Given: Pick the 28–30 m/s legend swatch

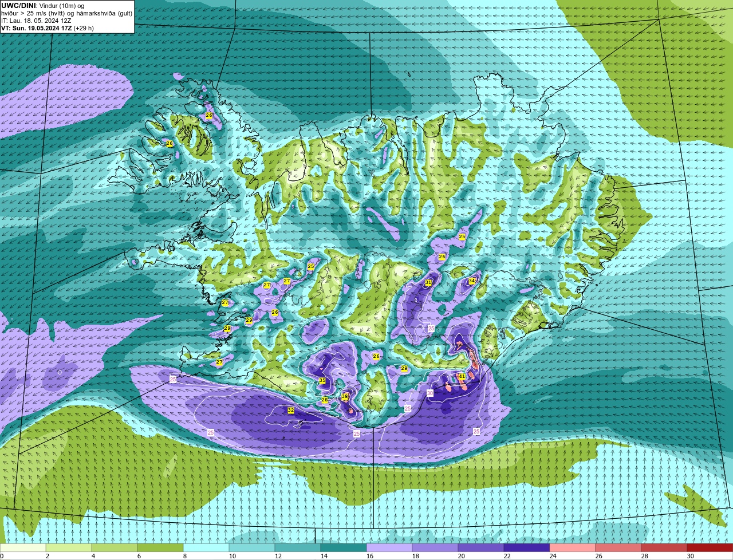Looking at the screenshot, I should (x=664, y=548).
